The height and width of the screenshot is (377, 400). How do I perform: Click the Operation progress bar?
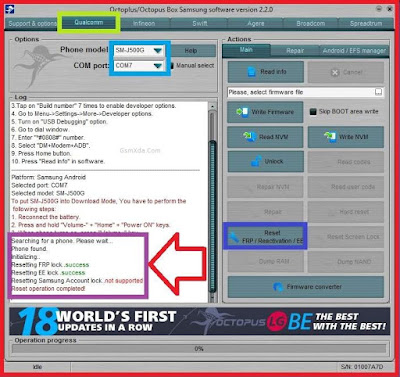(199, 349)
